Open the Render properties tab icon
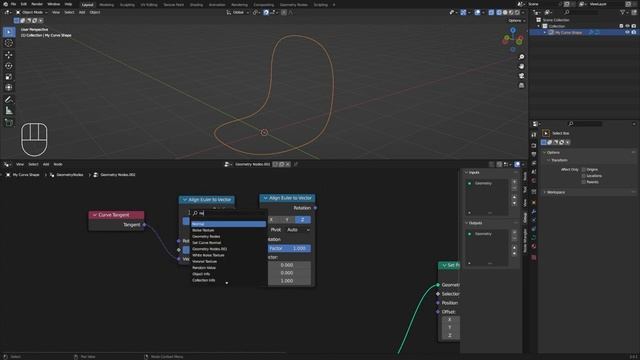Screen dimensions: 640x360 coord(533,145)
